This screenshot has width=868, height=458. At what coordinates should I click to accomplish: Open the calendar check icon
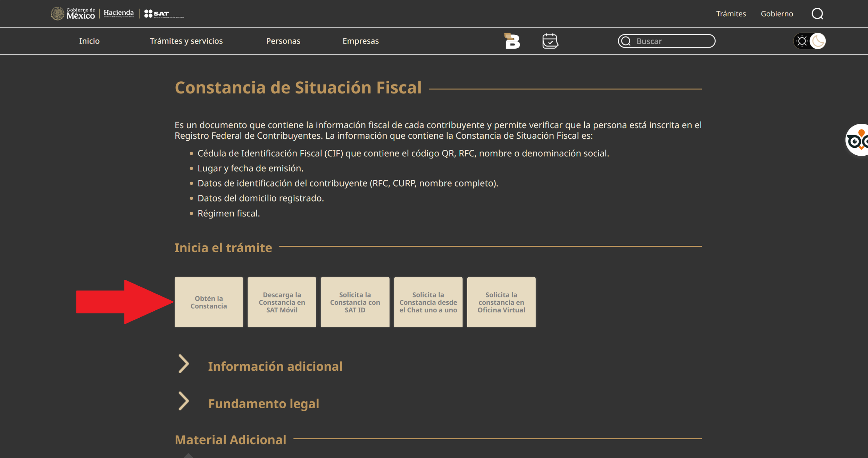point(550,41)
